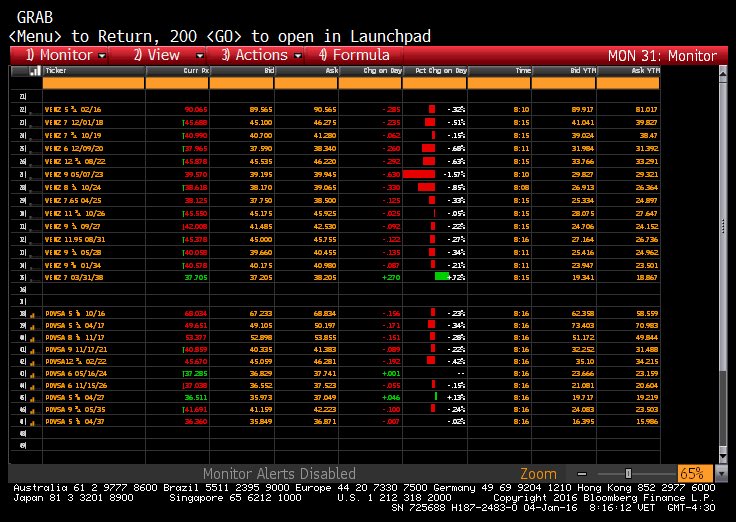Click the orange filter field under Bid YTM

tap(564, 83)
